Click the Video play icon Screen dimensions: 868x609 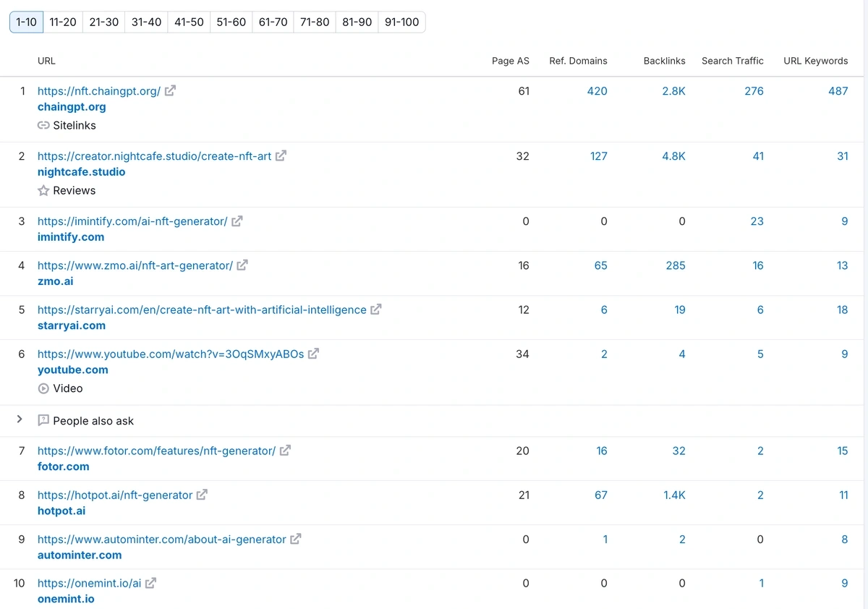pos(43,388)
